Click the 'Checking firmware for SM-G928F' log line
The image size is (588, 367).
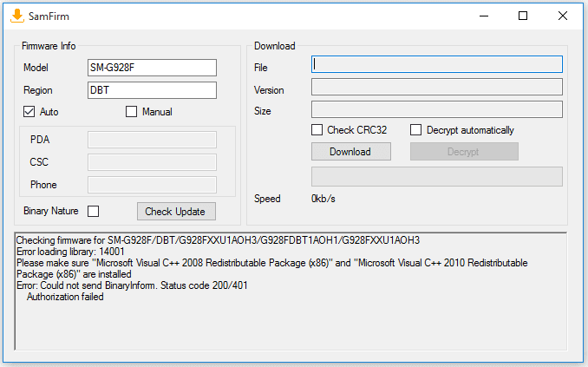click(218, 240)
